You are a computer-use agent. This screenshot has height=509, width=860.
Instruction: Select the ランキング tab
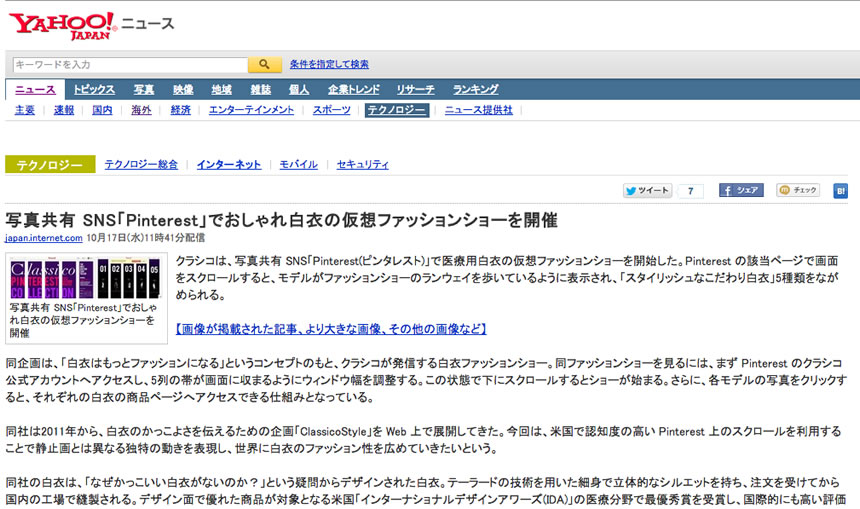tap(476, 89)
